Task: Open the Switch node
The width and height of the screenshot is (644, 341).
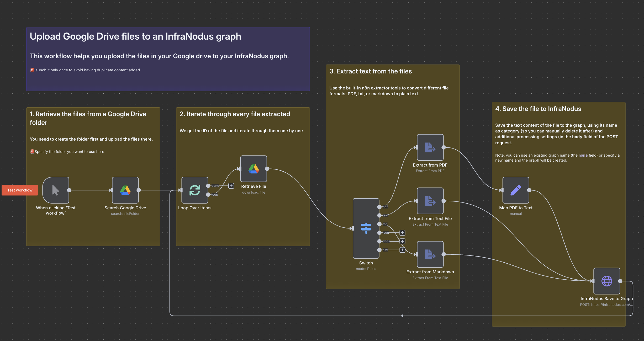Action: (x=366, y=228)
